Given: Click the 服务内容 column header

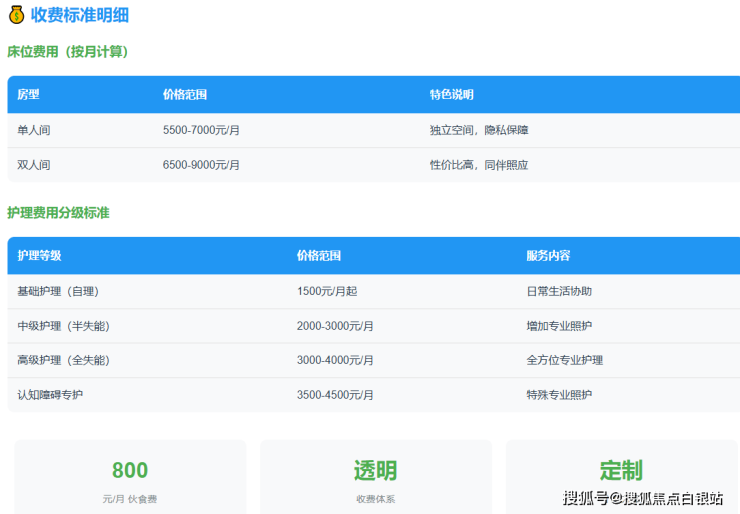Looking at the screenshot, I should tap(548, 256).
